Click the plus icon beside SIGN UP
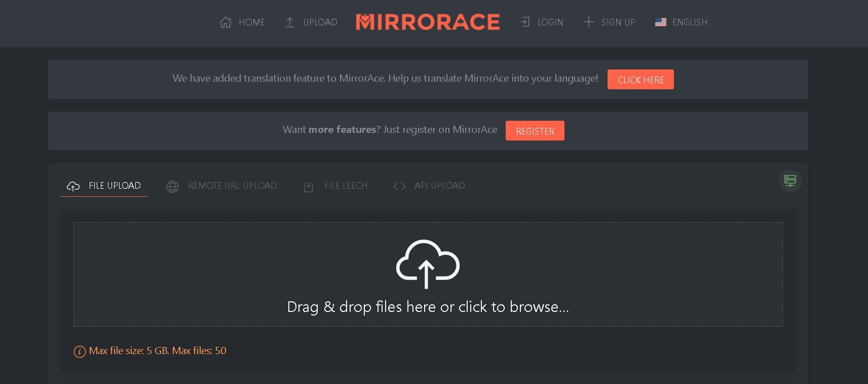This screenshot has width=868, height=384. pos(588,22)
